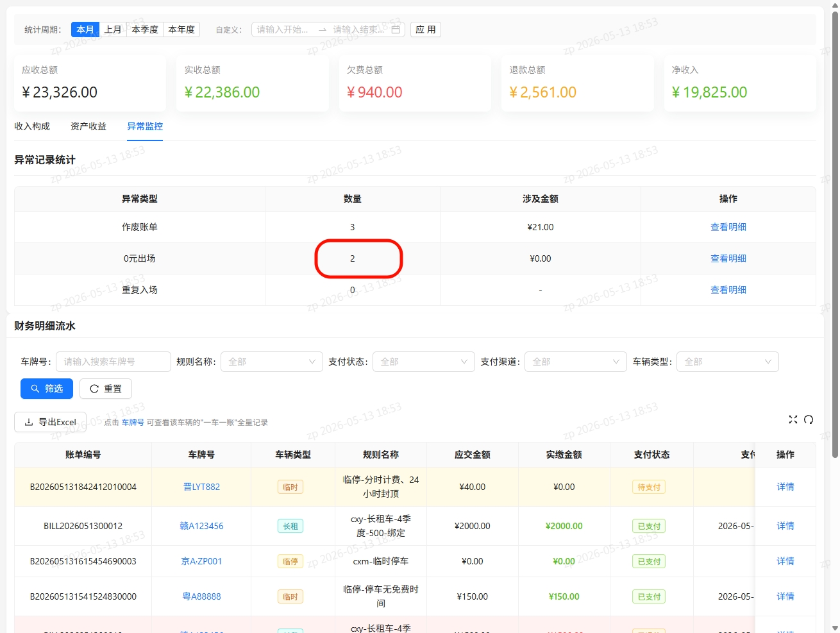Click the fullscreen expand icon above table
Image resolution: width=840 pixels, height=633 pixels.
click(793, 419)
